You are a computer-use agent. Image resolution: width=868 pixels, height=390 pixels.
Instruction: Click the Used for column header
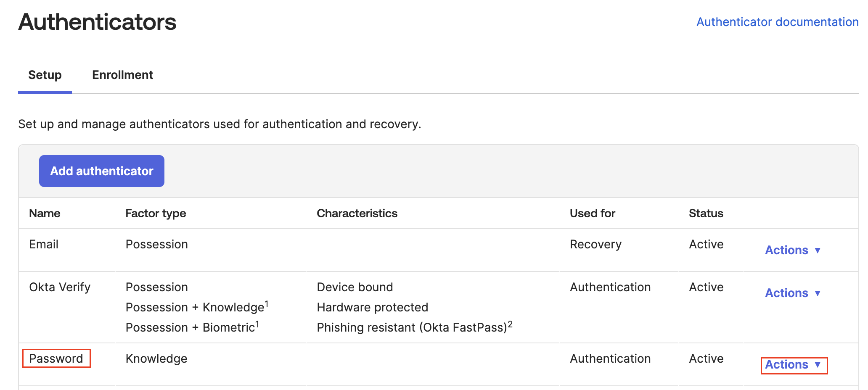[592, 213]
